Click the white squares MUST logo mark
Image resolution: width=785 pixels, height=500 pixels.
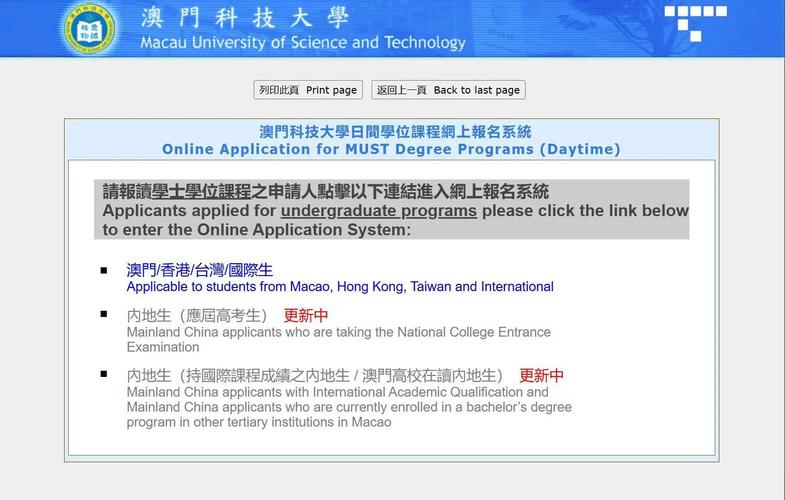pos(695,24)
